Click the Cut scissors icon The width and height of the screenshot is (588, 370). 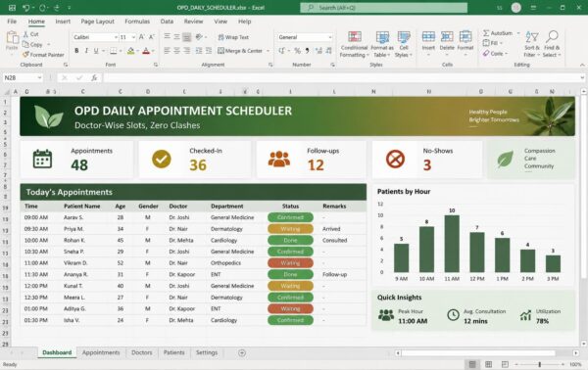tap(25, 34)
